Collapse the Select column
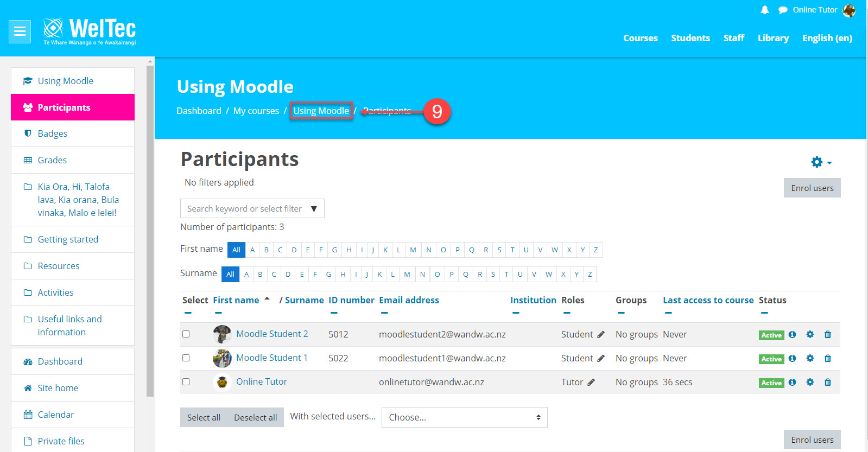The height and width of the screenshot is (452, 868). pyautogui.click(x=188, y=313)
